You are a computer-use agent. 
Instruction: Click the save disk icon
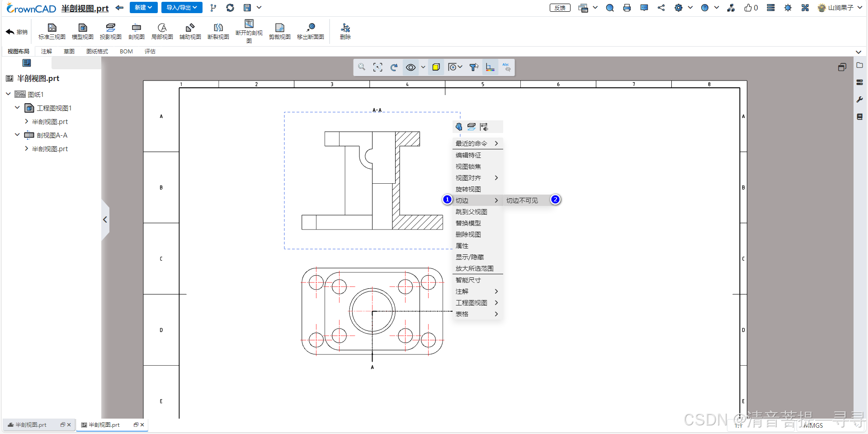(x=247, y=8)
